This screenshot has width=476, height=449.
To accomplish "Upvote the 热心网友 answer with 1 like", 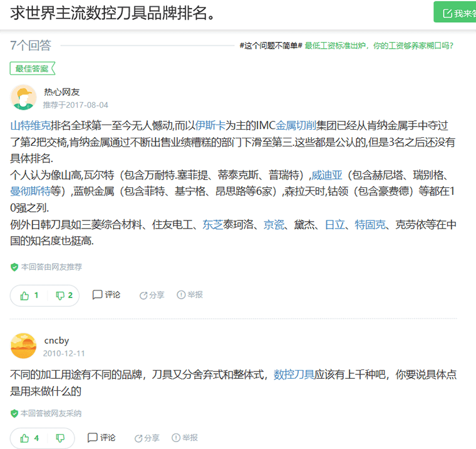I will coord(29,296).
